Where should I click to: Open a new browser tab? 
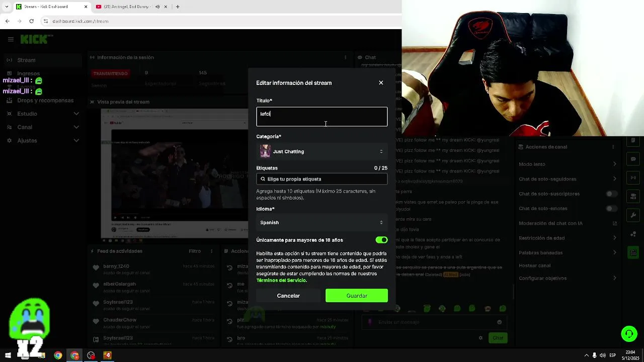(178, 7)
